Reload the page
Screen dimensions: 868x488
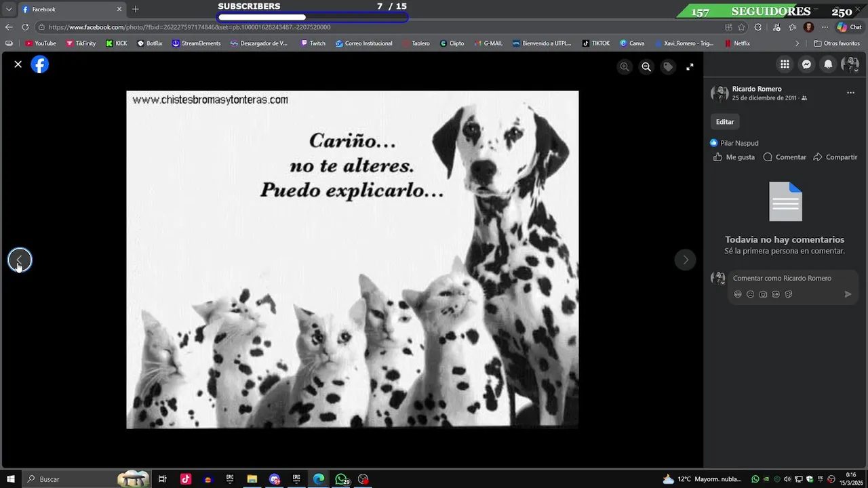tap(25, 27)
